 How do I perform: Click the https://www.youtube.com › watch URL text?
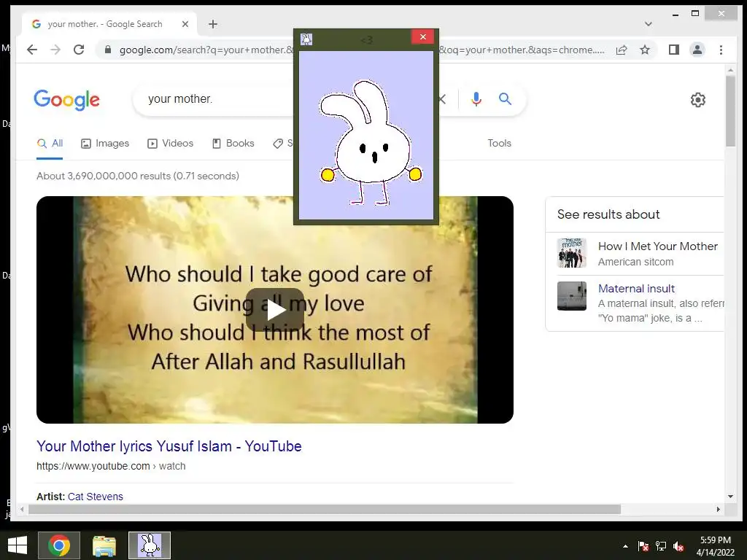[111, 466]
